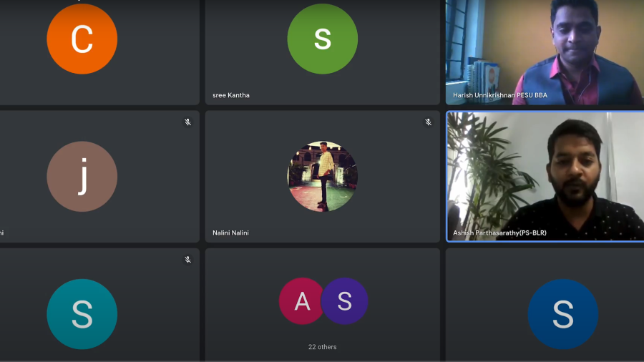The image size is (644, 362).
Task: Click the brown j participant avatar
Action: 82,176
